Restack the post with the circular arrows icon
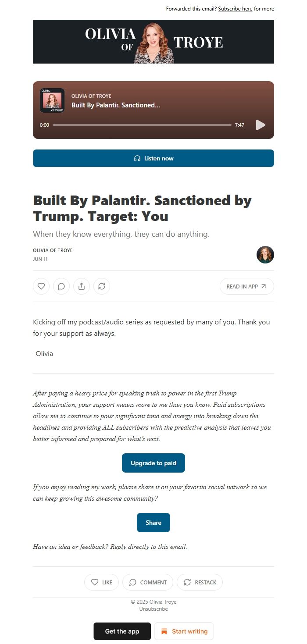307x644 pixels. 102,286
